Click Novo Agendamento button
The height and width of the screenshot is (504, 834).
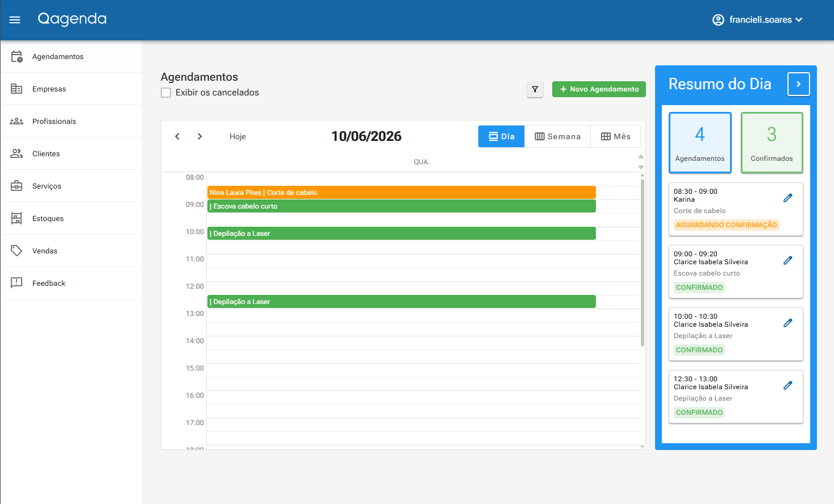(x=599, y=89)
